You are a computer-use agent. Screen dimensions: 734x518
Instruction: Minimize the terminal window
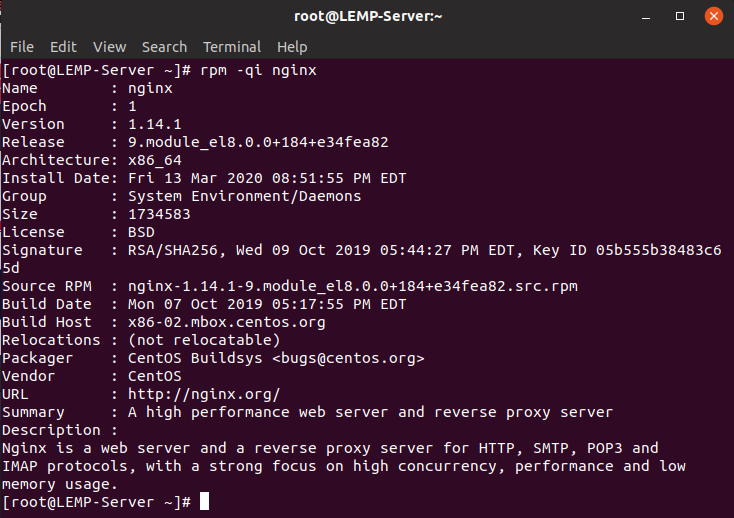coord(646,17)
